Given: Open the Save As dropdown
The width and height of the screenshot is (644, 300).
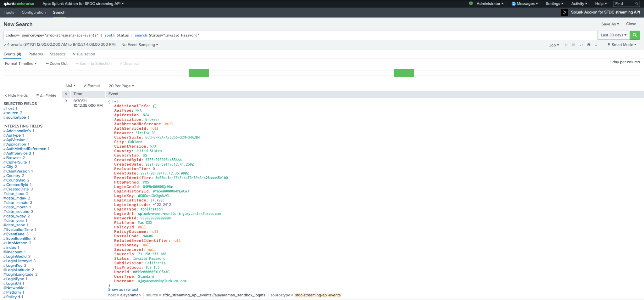Looking at the screenshot, I should [610, 24].
